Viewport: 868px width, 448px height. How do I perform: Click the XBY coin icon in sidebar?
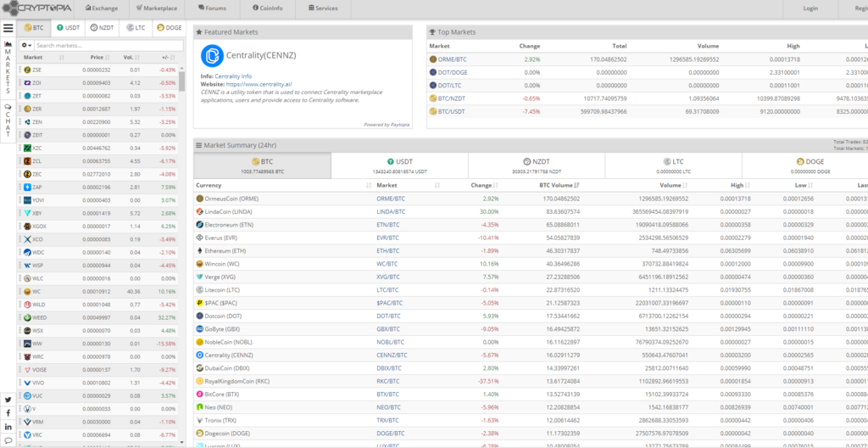tap(28, 213)
